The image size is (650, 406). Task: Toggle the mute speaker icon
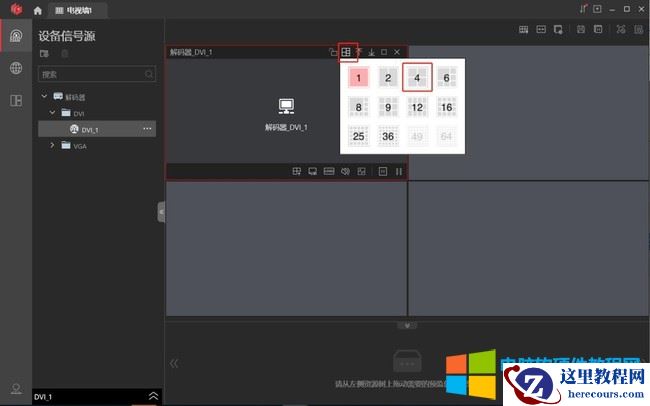click(x=345, y=171)
